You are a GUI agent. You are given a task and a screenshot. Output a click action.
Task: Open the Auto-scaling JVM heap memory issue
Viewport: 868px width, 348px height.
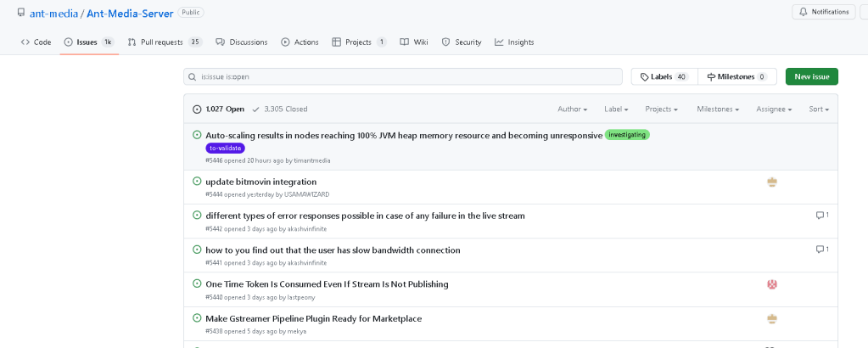coord(404,135)
